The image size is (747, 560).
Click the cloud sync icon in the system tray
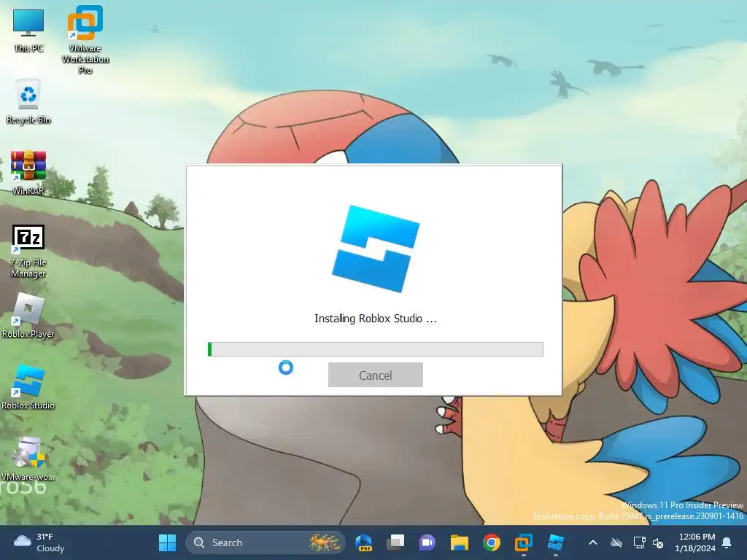[616, 542]
